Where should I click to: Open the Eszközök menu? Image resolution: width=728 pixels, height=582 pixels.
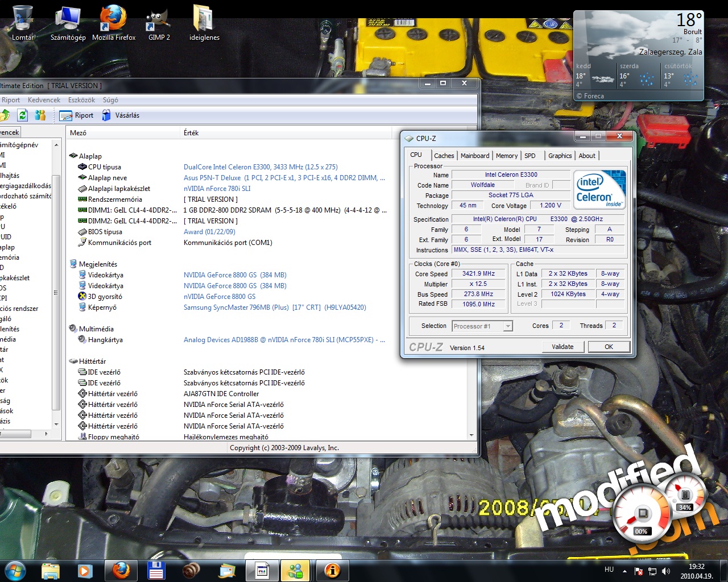pyautogui.click(x=81, y=100)
